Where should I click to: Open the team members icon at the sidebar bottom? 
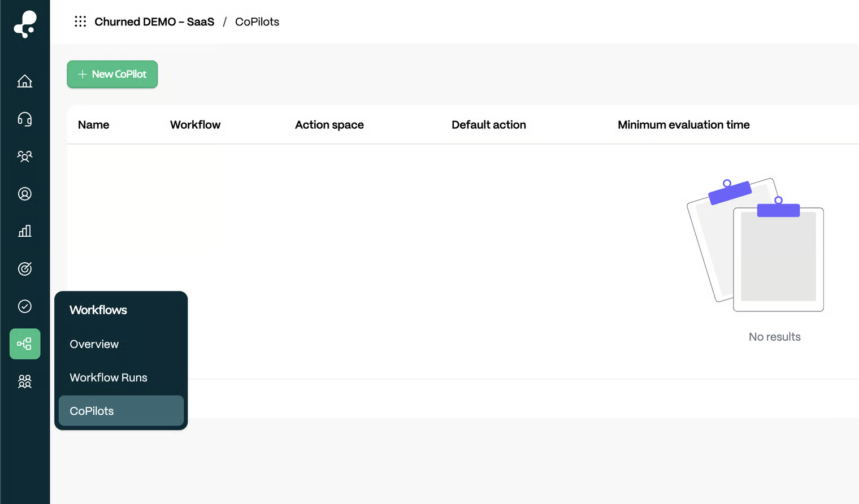[x=25, y=381]
